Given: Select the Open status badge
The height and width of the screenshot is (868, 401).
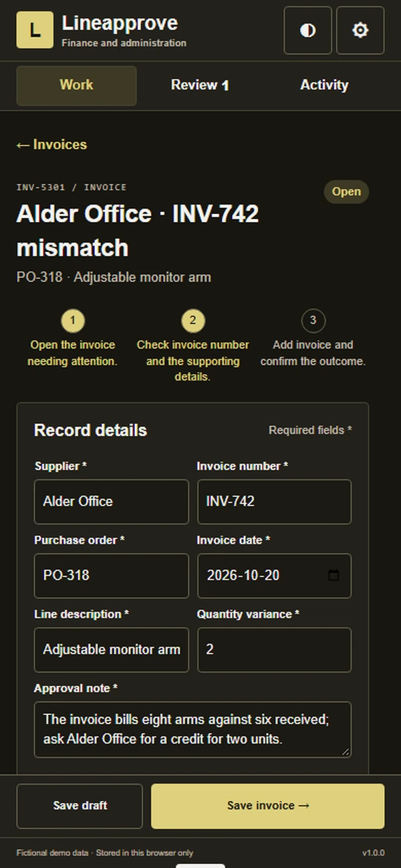Looking at the screenshot, I should pos(346,191).
